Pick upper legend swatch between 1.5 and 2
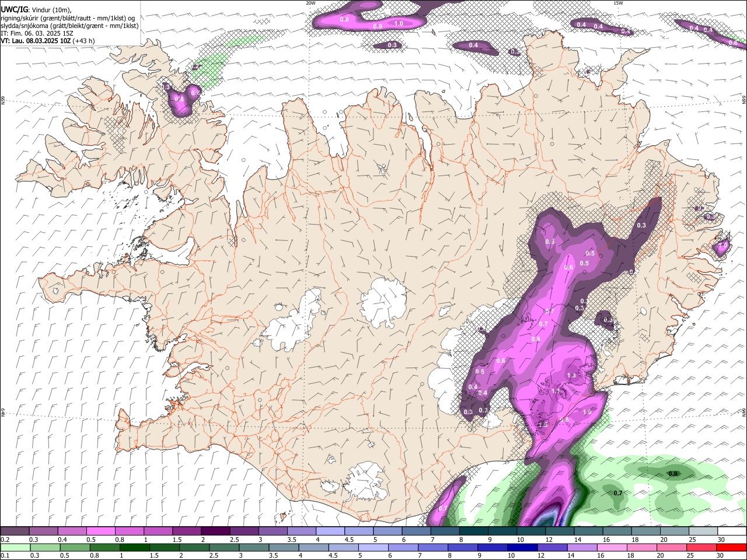 click(187, 531)
